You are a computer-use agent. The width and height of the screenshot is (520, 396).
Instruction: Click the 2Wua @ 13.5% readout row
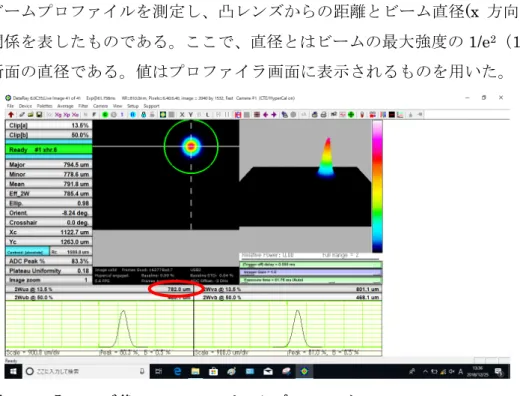(99, 289)
